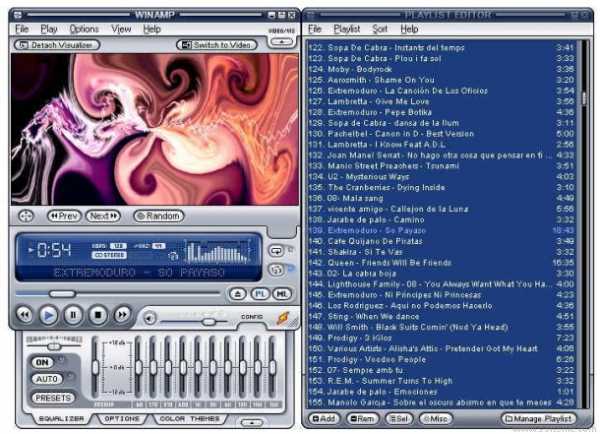600x434 pixels.
Task: Click collapse drawer button below equalizer tabs
Action: 252,423
